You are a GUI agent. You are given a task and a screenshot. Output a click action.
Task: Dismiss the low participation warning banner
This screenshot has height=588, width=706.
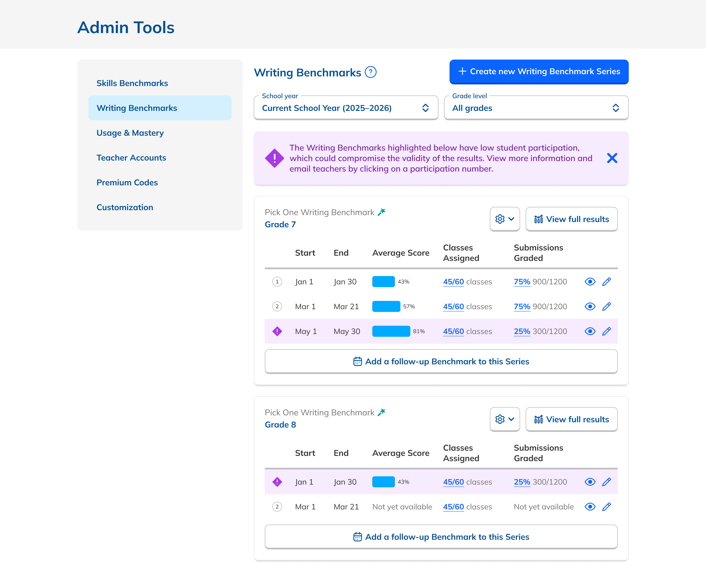tap(612, 158)
